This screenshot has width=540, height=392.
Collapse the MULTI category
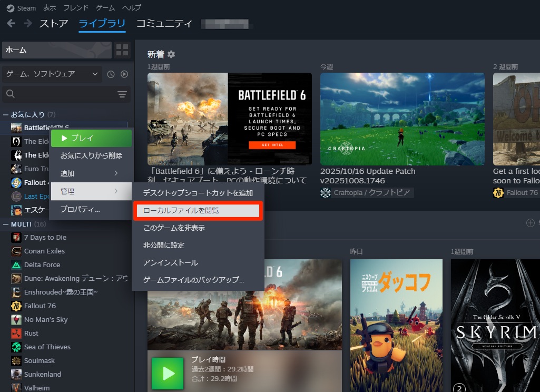coord(6,224)
